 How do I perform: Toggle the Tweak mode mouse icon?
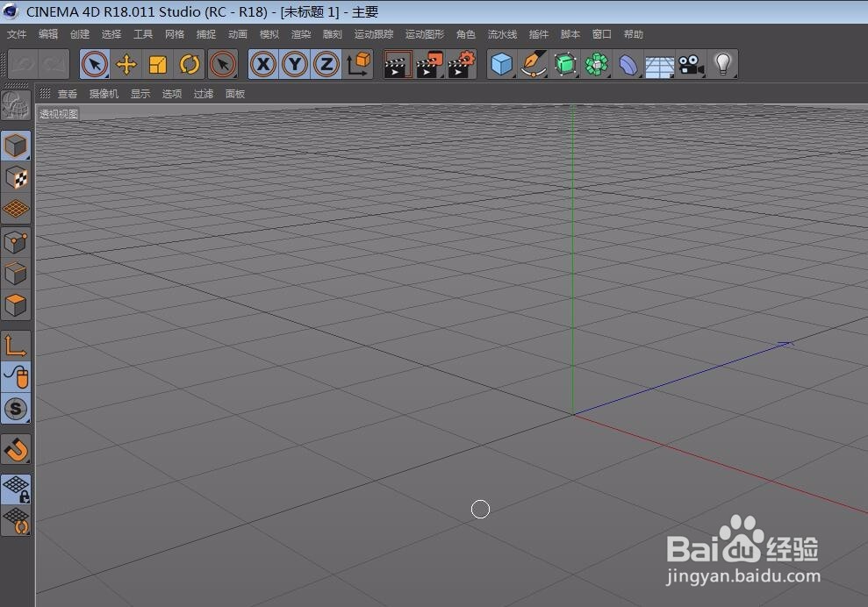[16, 377]
